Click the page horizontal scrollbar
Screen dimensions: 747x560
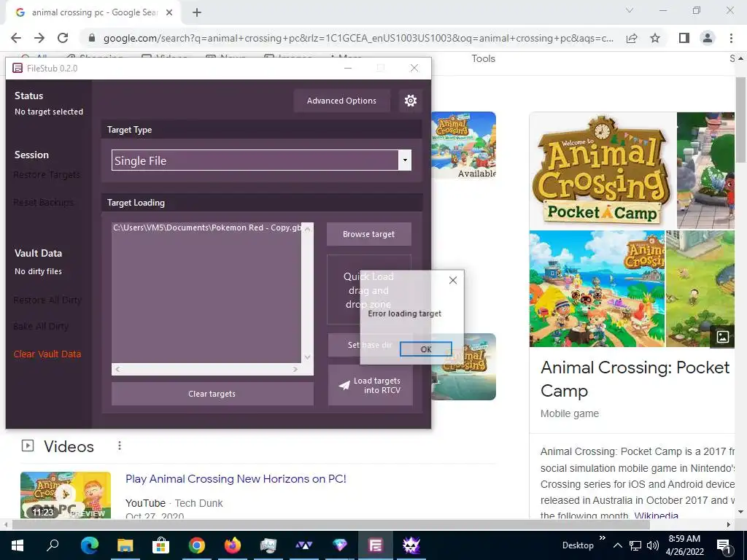coord(330,524)
